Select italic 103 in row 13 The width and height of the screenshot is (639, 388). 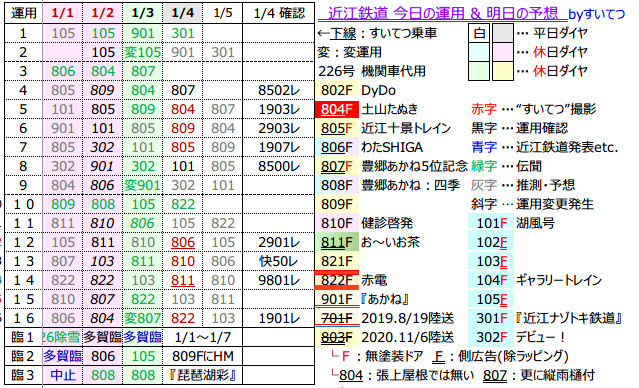(x=102, y=261)
